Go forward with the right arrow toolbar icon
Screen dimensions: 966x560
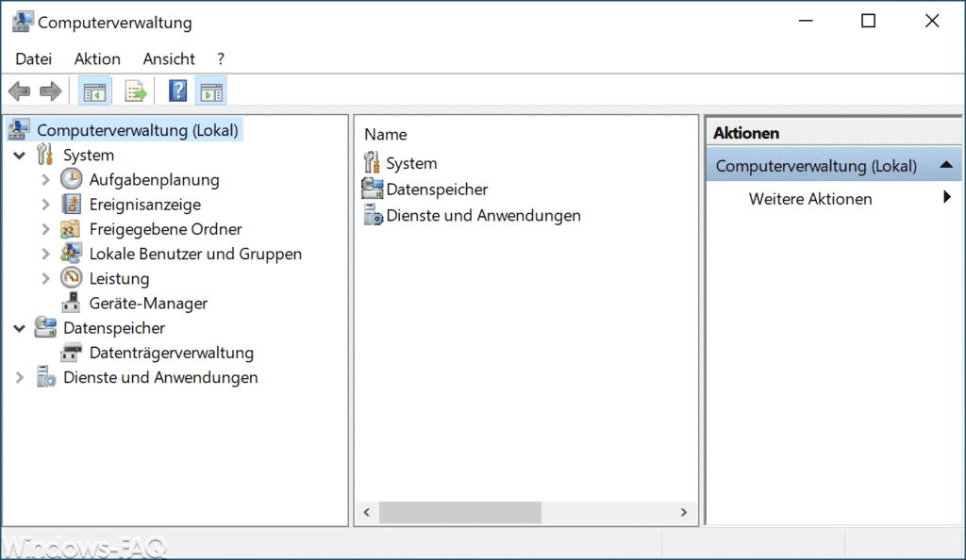pos(51,91)
